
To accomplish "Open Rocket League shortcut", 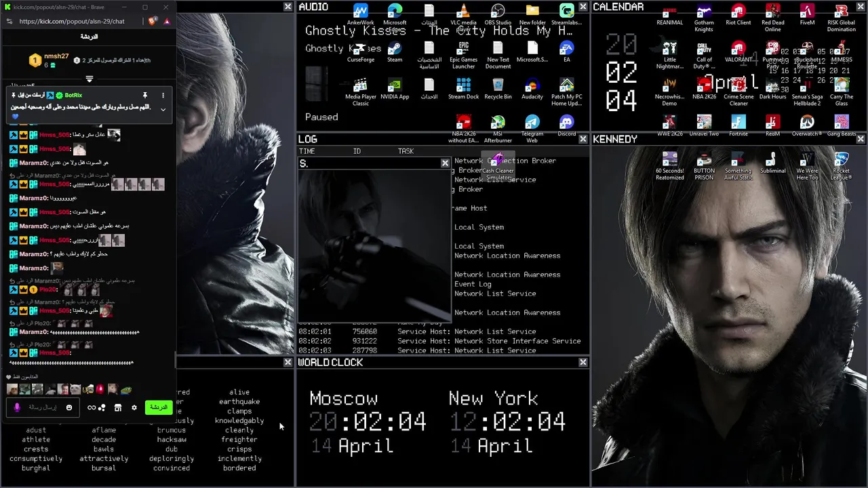I will (842, 166).
